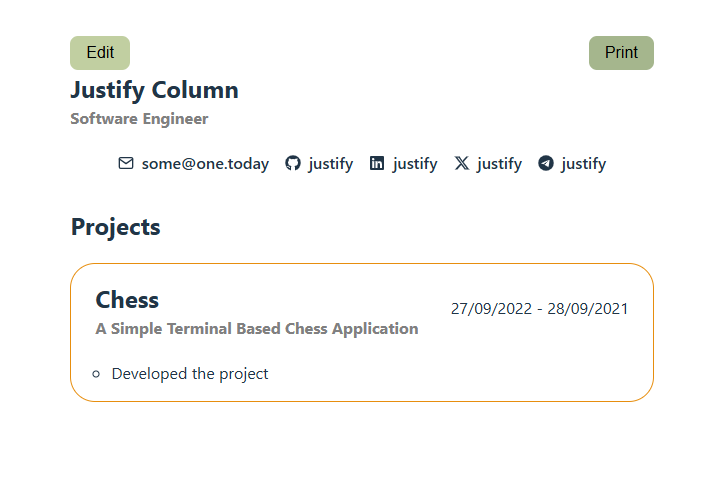Select the Justify Column name heading
Viewport: 727px width, 485px height.
click(154, 90)
